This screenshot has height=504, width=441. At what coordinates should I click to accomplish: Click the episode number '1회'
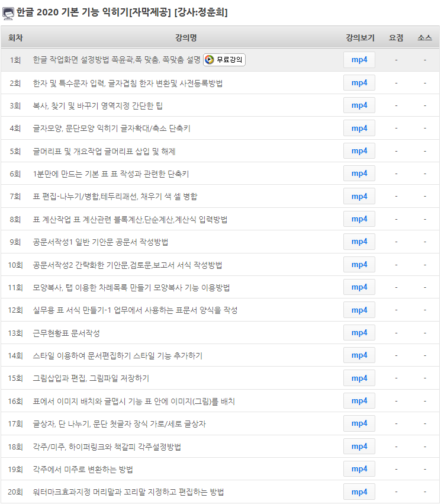[x=15, y=60]
